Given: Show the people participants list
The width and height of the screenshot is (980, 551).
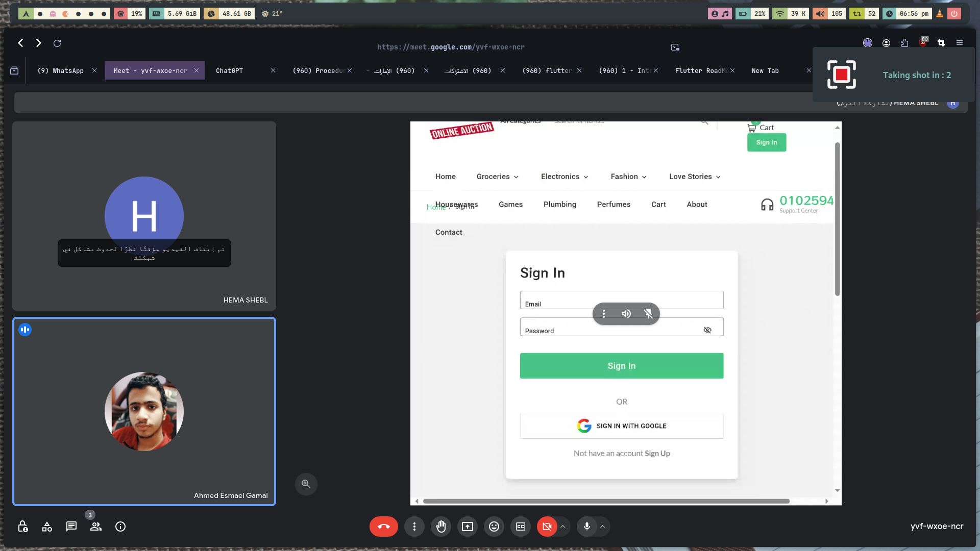Looking at the screenshot, I should click(x=96, y=527).
